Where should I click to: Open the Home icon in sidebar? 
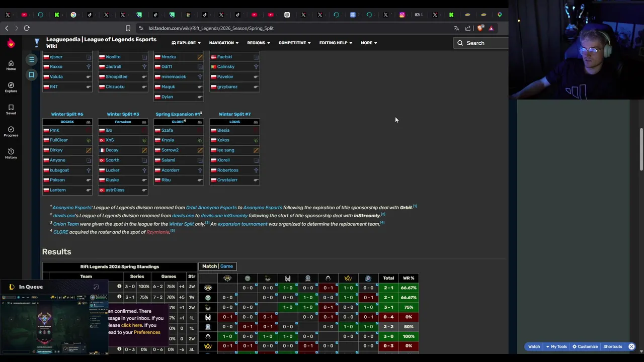pos(11,65)
